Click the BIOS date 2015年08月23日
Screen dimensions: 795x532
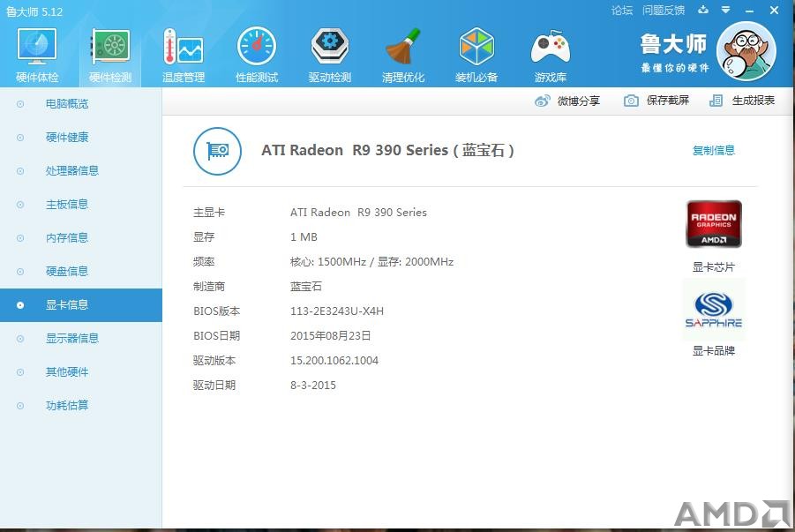coord(331,336)
